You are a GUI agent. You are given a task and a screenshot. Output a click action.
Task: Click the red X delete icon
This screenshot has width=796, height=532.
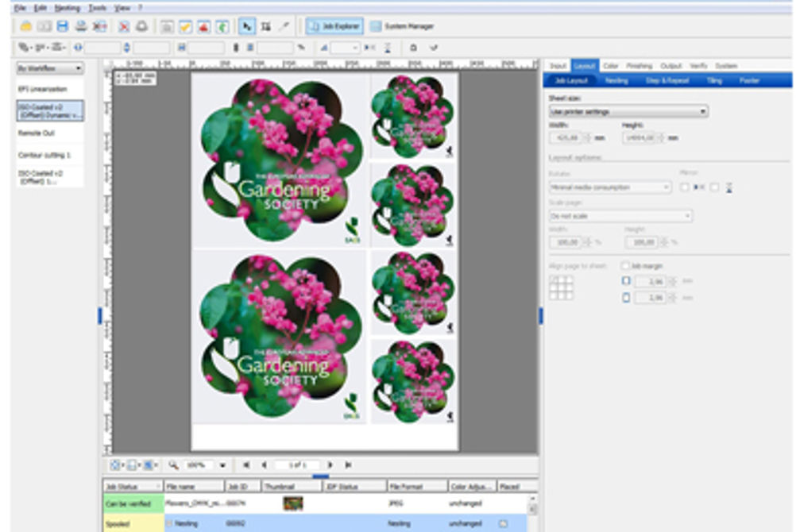click(123, 26)
